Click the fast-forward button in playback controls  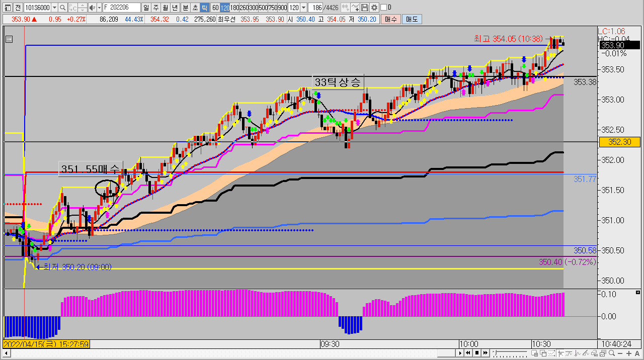click(486, 353)
